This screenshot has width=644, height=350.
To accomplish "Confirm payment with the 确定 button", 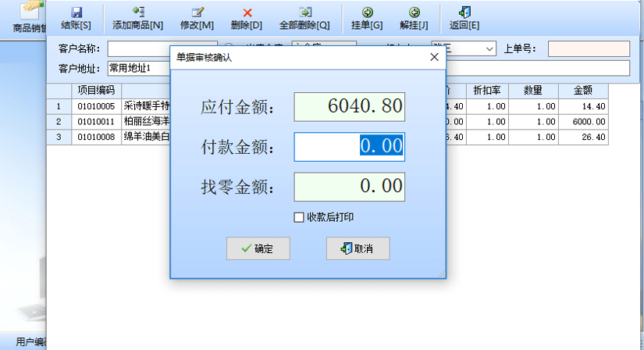I will 258,248.
